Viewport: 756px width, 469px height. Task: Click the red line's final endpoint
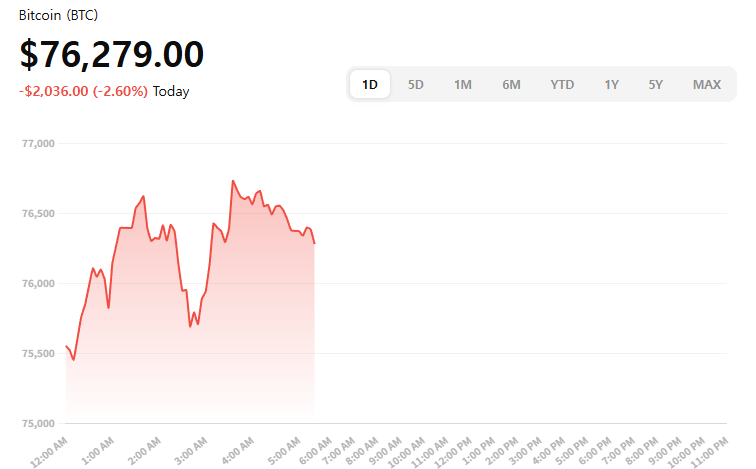[x=314, y=243]
